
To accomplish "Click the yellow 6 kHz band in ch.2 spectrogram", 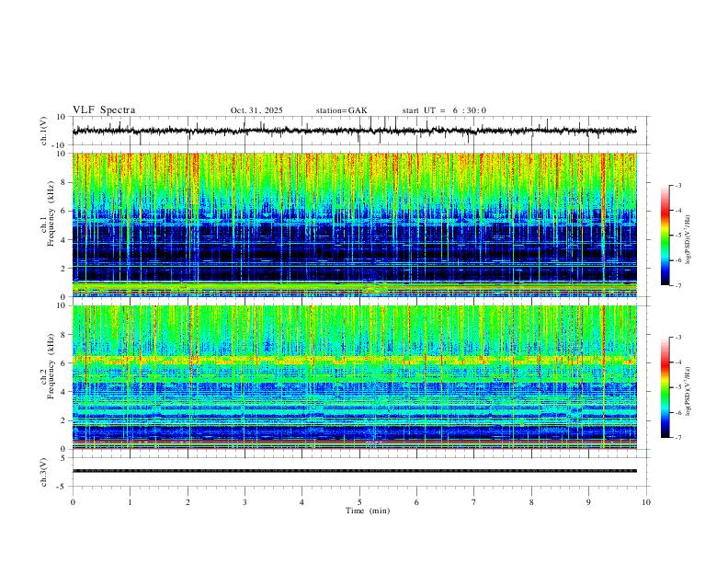I will pyautogui.click(x=354, y=360).
